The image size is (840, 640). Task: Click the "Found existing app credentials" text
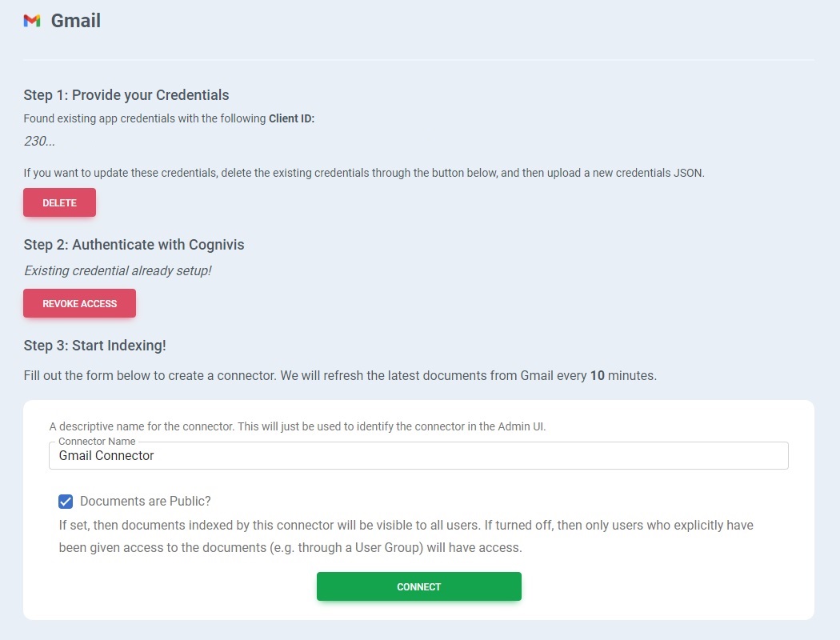144,118
